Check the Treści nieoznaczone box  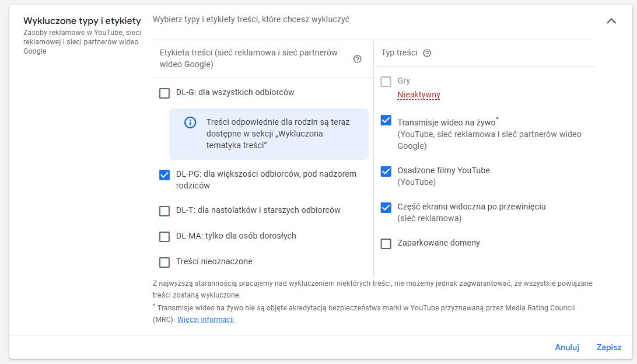point(164,262)
